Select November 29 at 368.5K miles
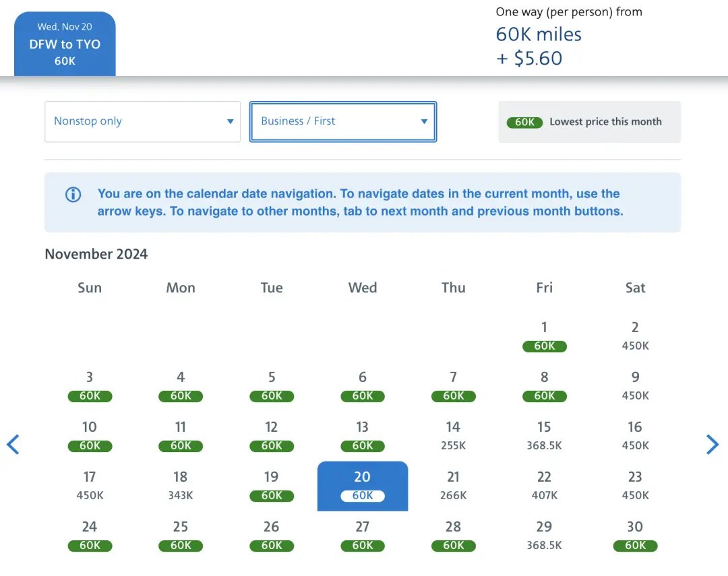 tap(544, 535)
